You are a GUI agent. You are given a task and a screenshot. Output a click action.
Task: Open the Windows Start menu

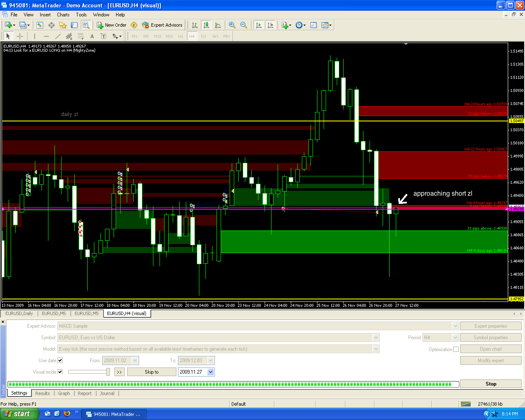click(x=19, y=414)
